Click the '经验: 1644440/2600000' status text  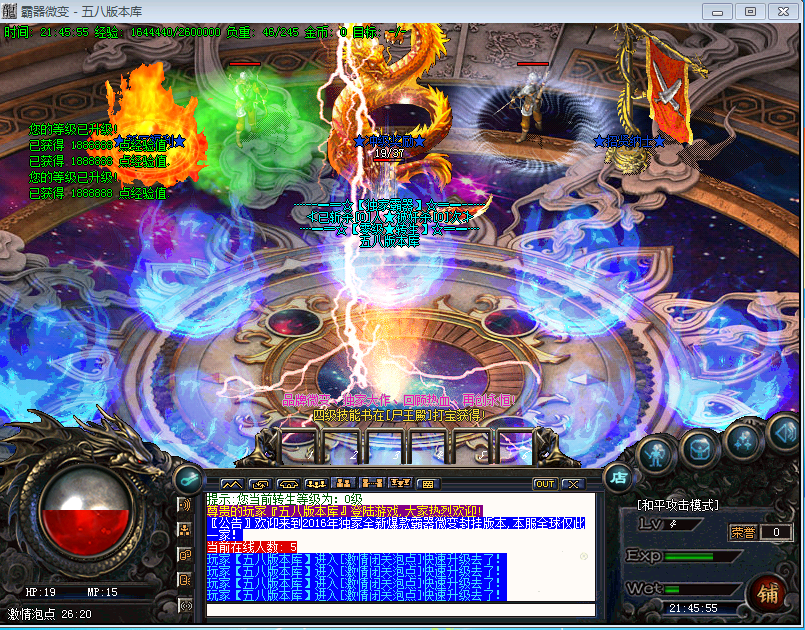(x=158, y=32)
